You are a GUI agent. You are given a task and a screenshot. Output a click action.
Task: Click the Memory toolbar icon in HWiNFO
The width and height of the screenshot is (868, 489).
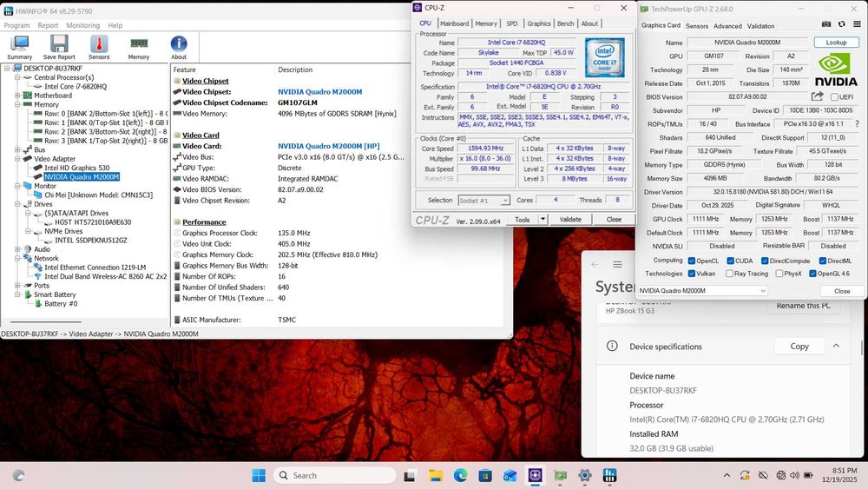[x=138, y=43]
